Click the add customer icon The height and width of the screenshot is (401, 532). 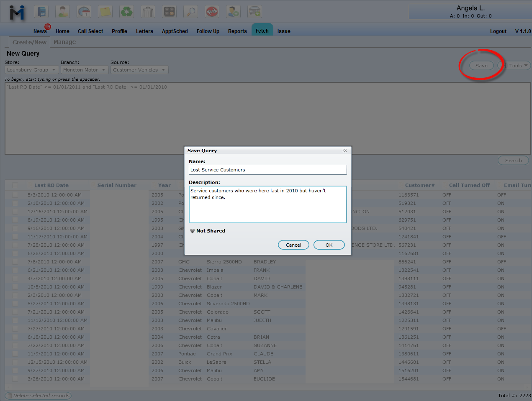(x=233, y=12)
